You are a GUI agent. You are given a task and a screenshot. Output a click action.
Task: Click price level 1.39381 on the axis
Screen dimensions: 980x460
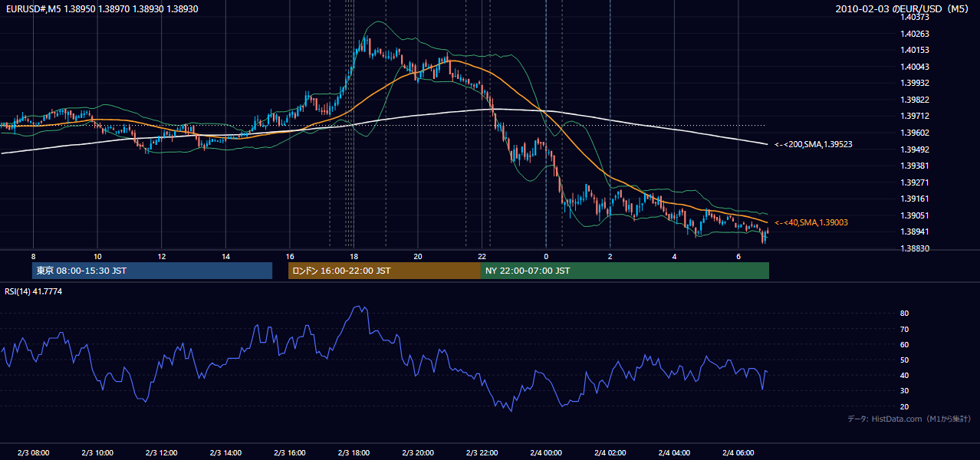(x=915, y=166)
